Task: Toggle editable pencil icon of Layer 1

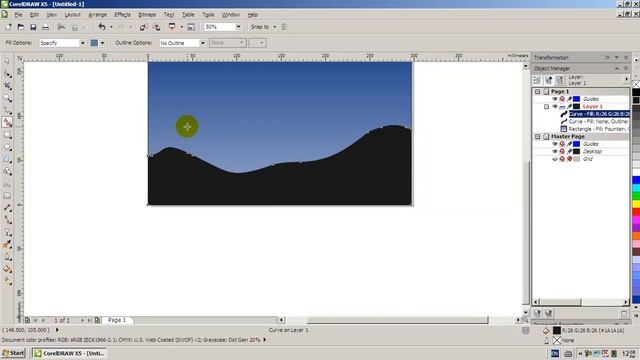Action: (569, 107)
